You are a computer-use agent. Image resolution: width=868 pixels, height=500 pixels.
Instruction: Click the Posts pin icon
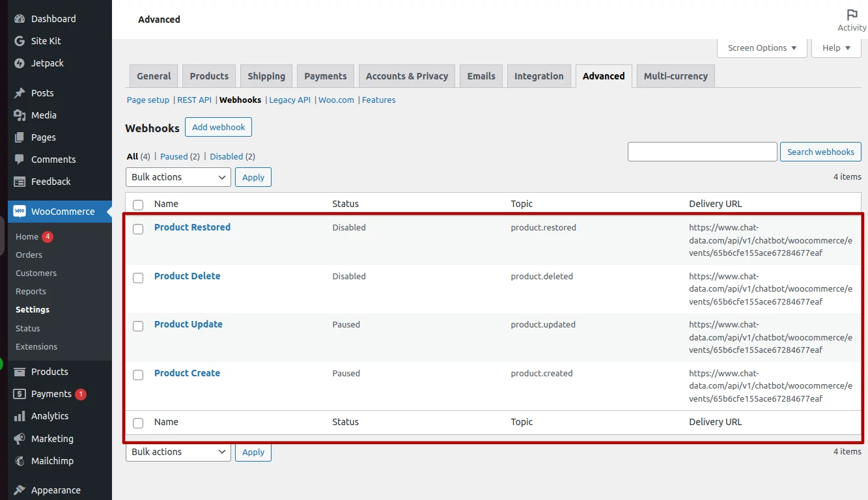click(20, 93)
